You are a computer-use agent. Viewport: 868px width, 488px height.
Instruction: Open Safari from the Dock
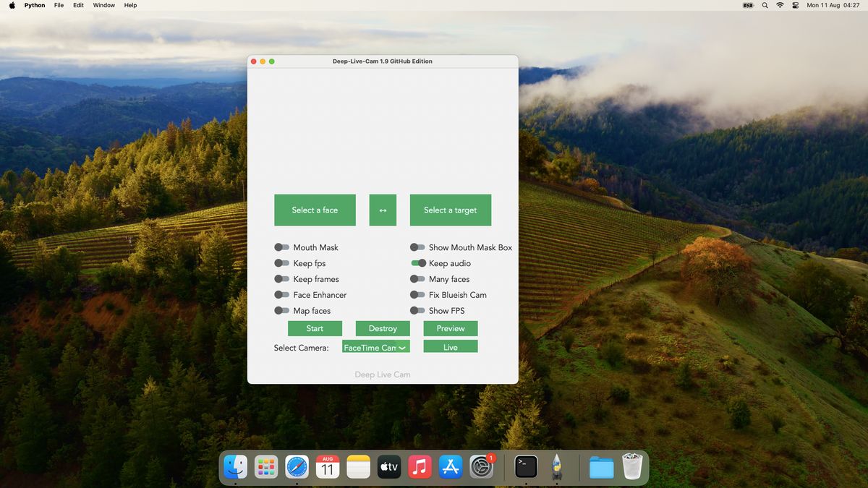pos(297,466)
